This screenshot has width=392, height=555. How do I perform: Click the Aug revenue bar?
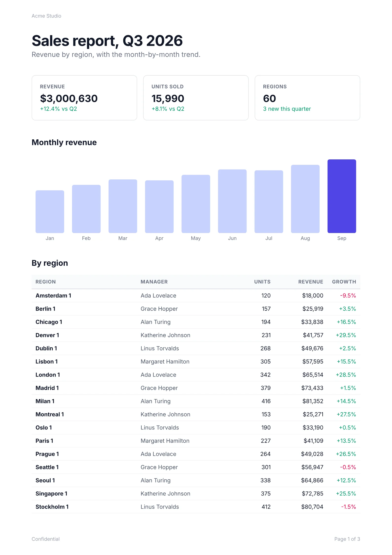pos(305,199)
